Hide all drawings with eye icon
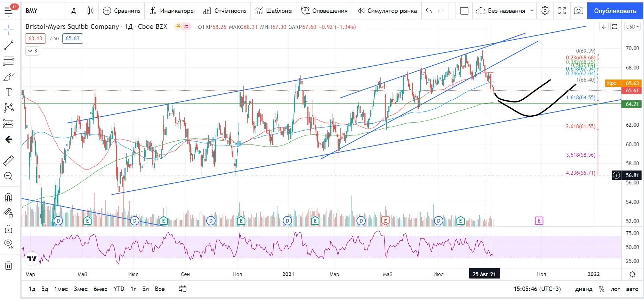644x299 pixels. click(9, 244)
